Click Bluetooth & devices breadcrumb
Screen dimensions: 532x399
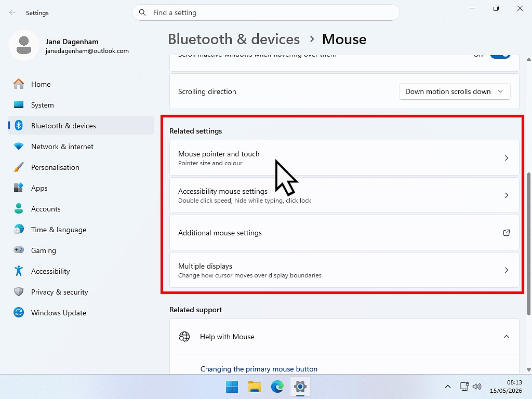coord(234,39)
